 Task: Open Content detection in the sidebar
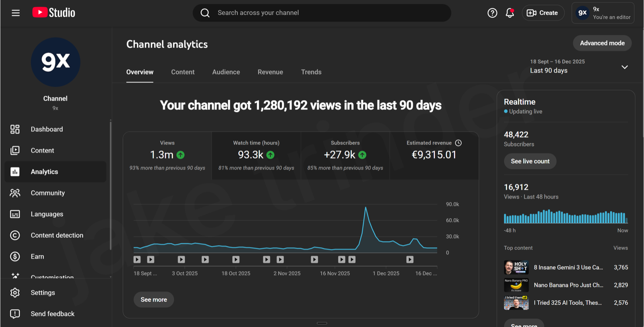[56, 236]
